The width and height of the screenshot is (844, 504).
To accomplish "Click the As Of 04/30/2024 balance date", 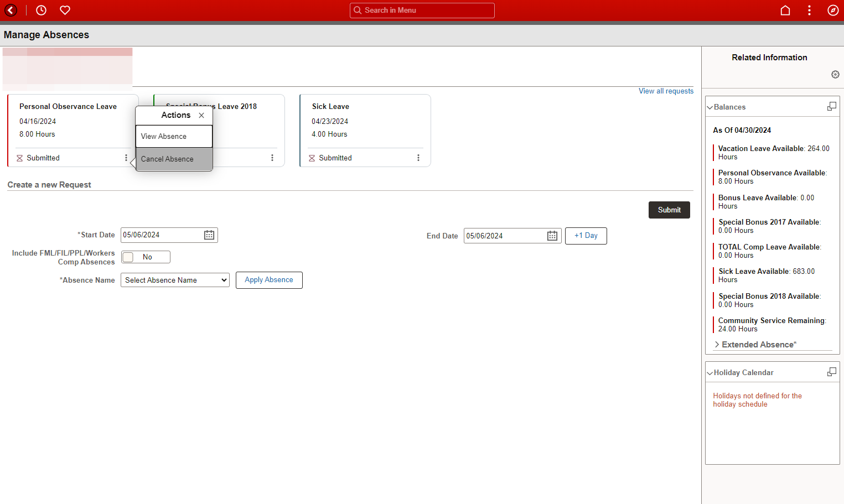I will click(x=742, y=130).
